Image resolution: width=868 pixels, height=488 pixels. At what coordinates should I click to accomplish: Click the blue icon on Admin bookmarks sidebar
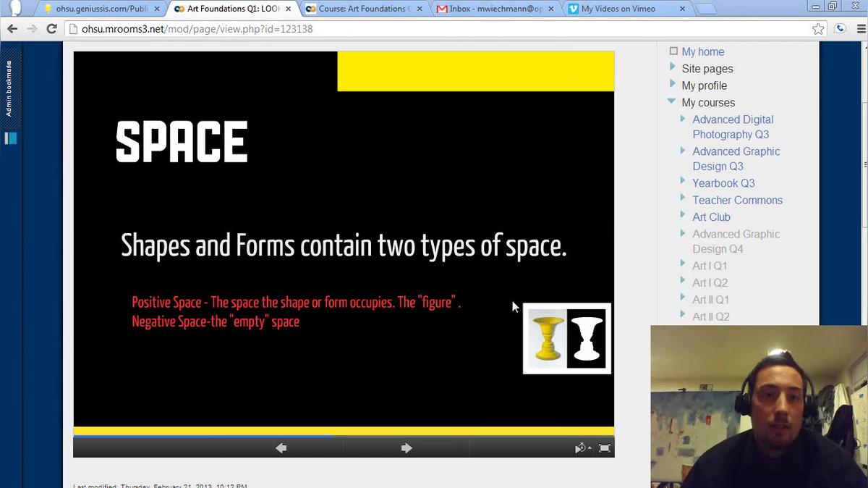pos(11,138)
